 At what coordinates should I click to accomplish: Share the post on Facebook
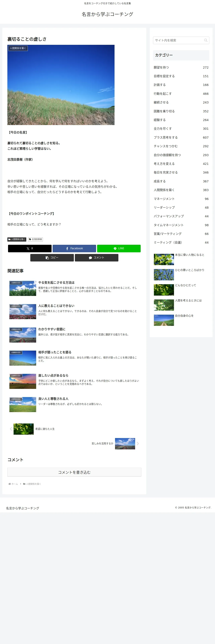pyautogui.click(x=74, y=248)
